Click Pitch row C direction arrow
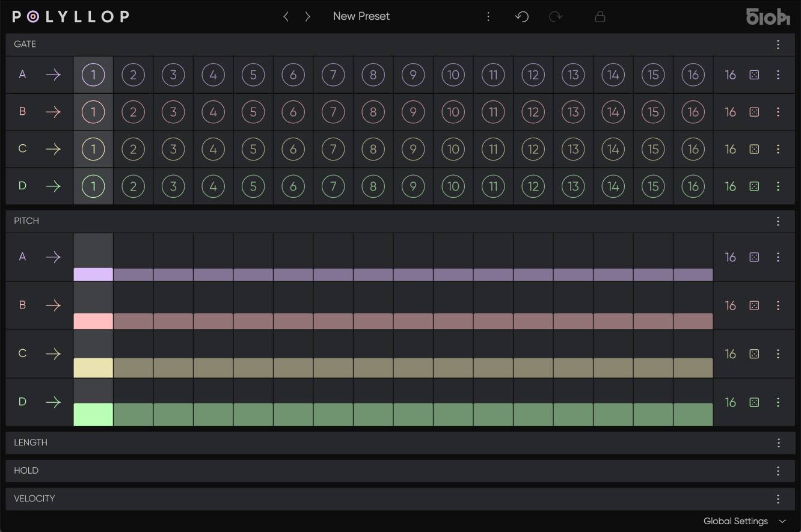 pyautogui.click(x=53, y=354)
